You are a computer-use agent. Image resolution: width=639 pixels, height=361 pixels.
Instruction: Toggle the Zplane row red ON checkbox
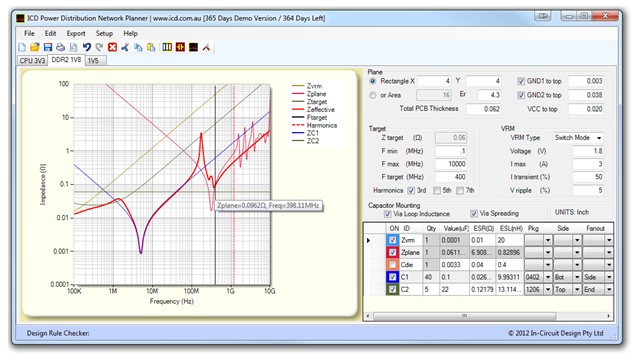coord(392,253)
